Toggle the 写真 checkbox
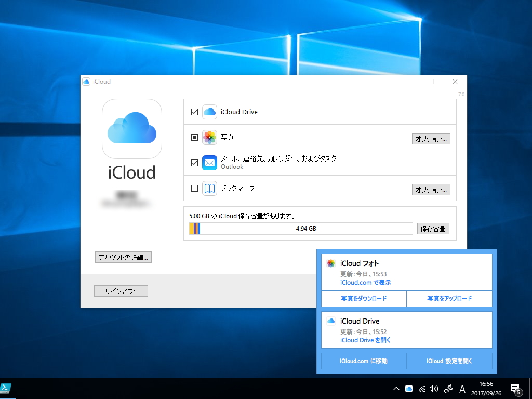 (195, 137)
